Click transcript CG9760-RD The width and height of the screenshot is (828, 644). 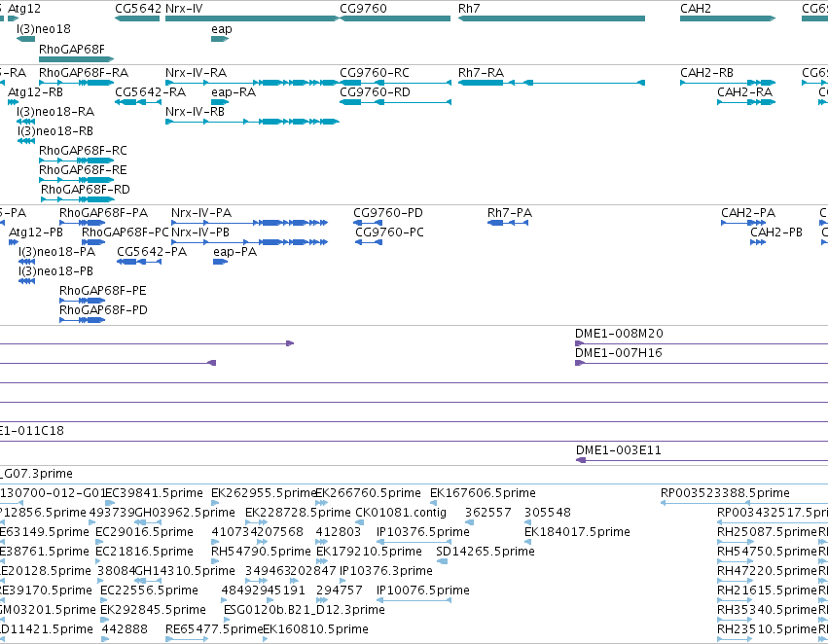pos(375,91)
